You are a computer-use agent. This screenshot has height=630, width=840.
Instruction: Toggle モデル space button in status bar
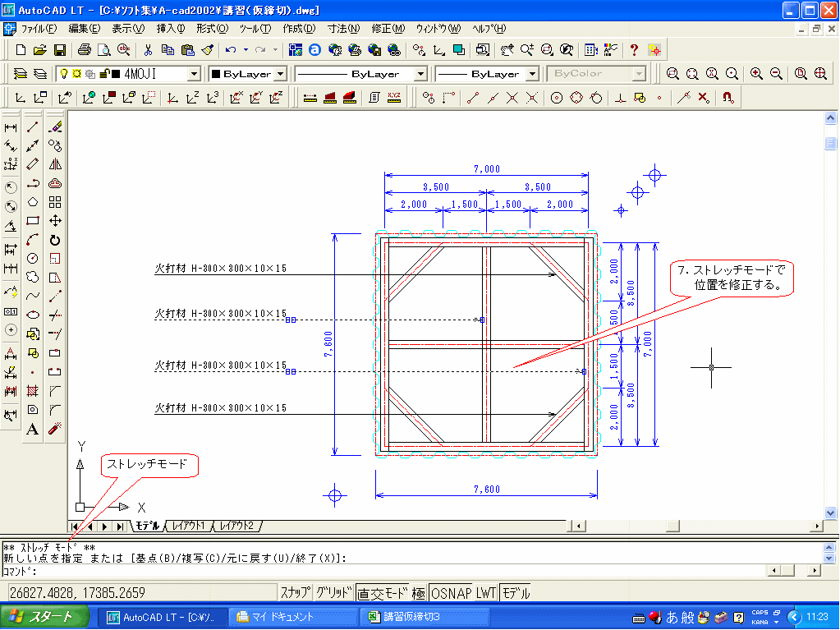516,592
